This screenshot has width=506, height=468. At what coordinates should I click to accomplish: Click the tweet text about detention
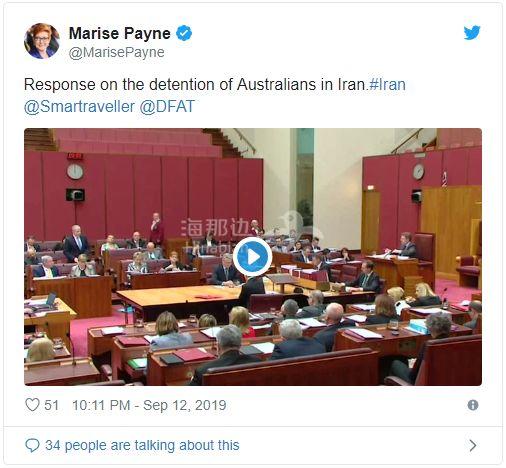click(195, 84)
